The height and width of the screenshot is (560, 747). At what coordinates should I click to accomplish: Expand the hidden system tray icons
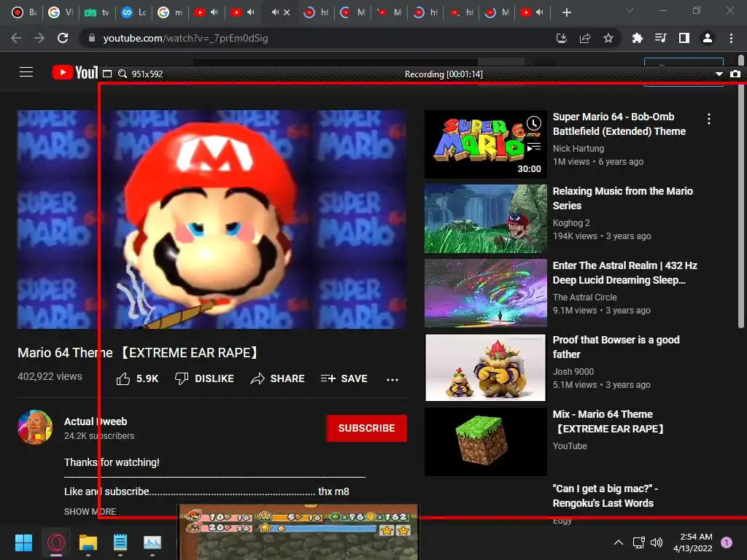[x=619, y=542]
